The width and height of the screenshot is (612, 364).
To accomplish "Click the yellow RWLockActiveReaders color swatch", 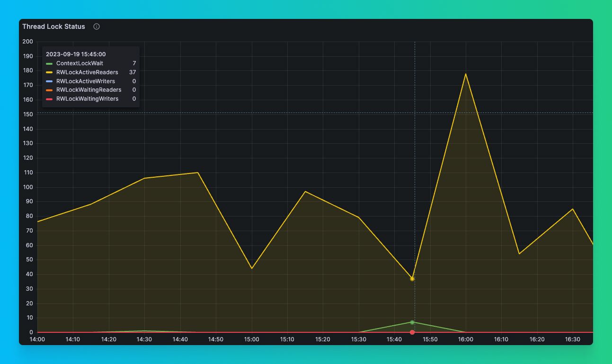I will pos(49,72).
